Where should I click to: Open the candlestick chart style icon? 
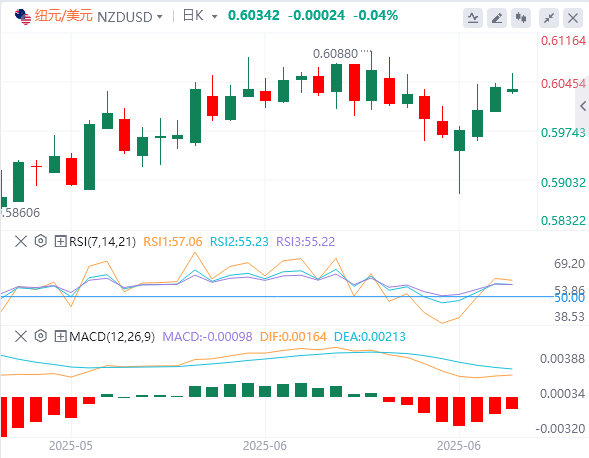pyautogui.click(x=521, y=18)
